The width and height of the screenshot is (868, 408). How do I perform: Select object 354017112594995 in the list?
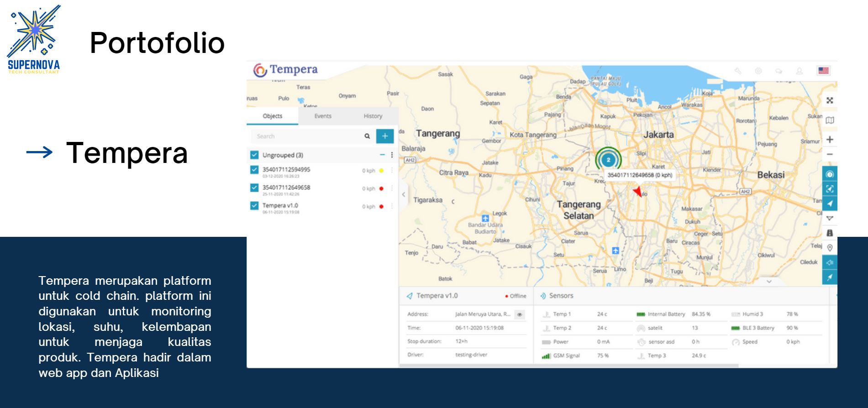pos(286,169)
